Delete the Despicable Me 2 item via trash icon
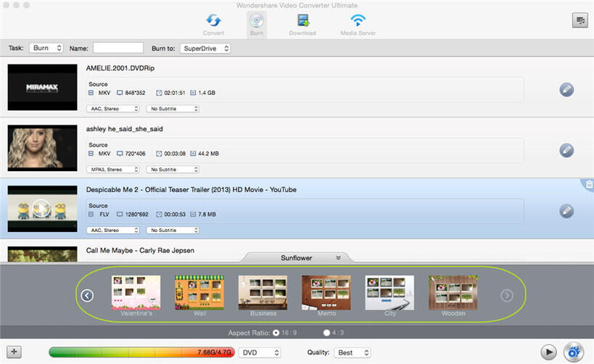The width and height of the screenshot is (594, 364). [589, 184]
